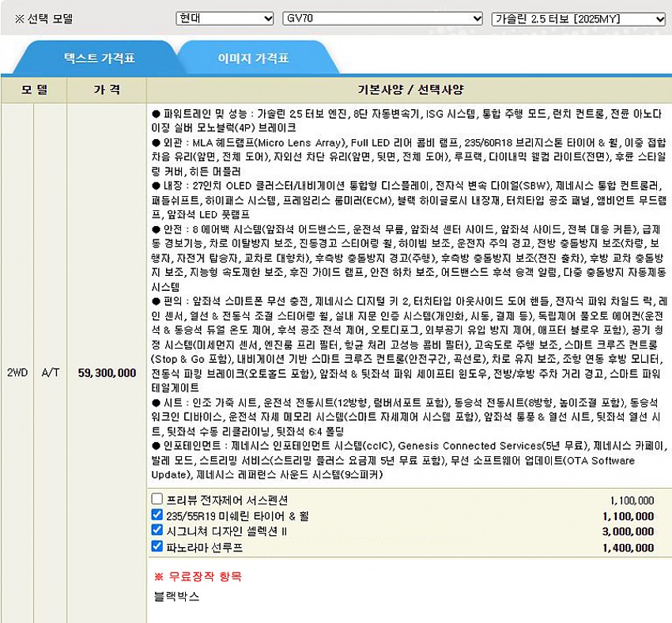This screenshot has width=672, height=623.
Task: Select the A/T transmission cell
Action: click(x=51, y=372)
